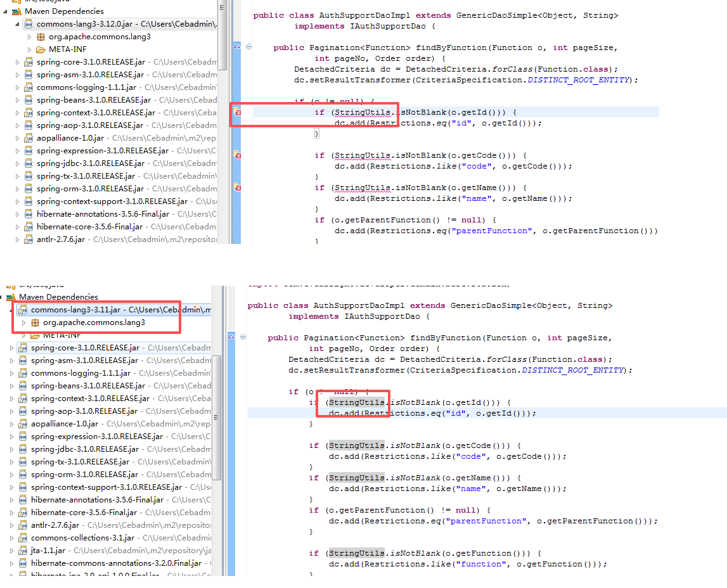This screenshot has width=727, height=588.
Task: Click the upper tree's vertical scrollbar thumb
Action: point(222,35)
